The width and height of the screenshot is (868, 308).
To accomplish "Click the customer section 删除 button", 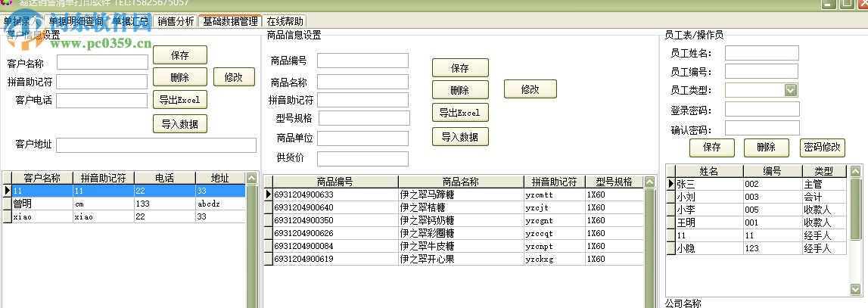I will pos(180,77).
